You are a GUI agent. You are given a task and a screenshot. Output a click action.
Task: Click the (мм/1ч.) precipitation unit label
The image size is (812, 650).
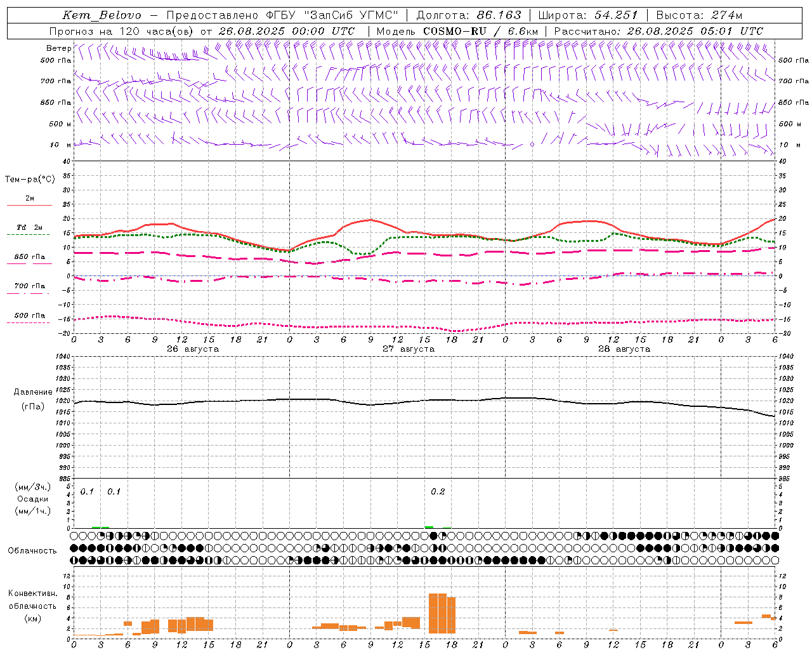point(33,511)
